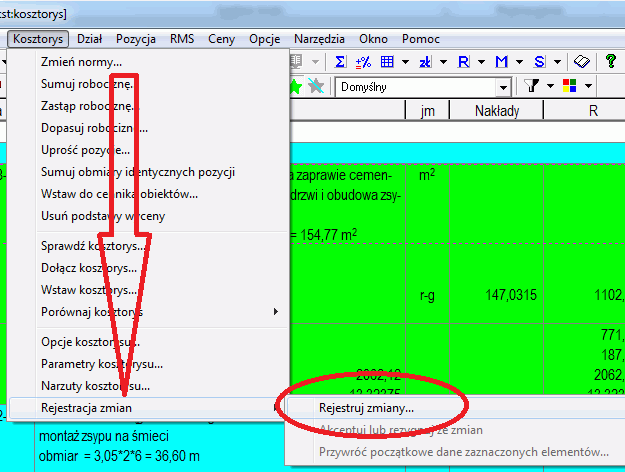Click the M materials toolbar icon
Image resolution: width=625 pixels, height=472 pixels.
[x=500, y=62]
